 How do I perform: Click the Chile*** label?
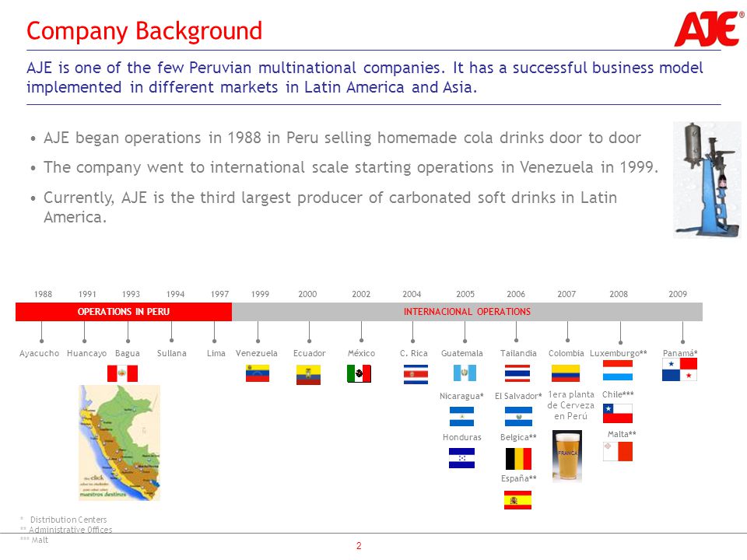(x=618, y=394)
